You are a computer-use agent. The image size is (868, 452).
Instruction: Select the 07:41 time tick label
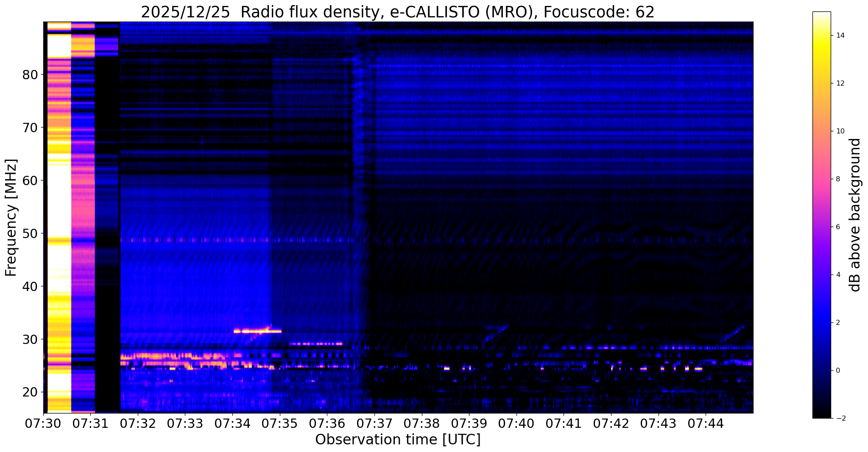tap(564, 423)
